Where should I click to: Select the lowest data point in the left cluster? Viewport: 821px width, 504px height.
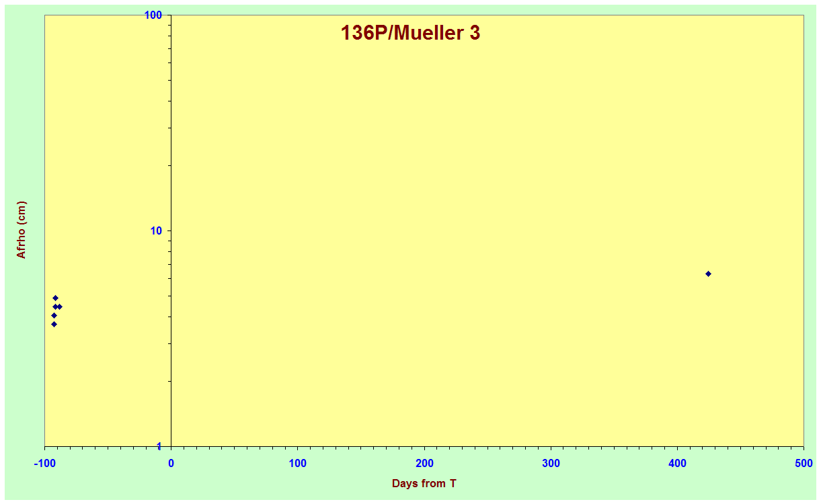[54, 324]
